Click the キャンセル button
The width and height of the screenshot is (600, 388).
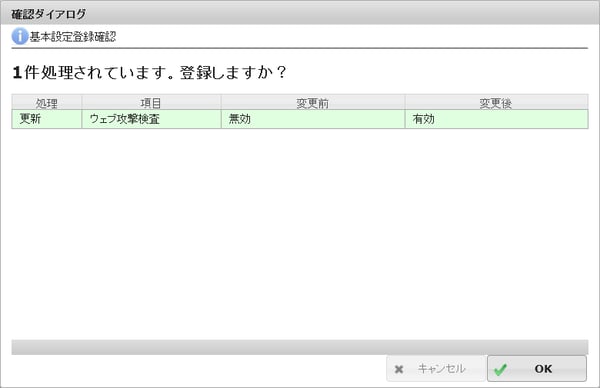(x=436, y=368)
